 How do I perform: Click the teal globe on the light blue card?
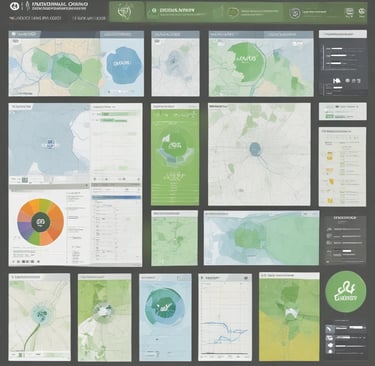click(165, 307)
